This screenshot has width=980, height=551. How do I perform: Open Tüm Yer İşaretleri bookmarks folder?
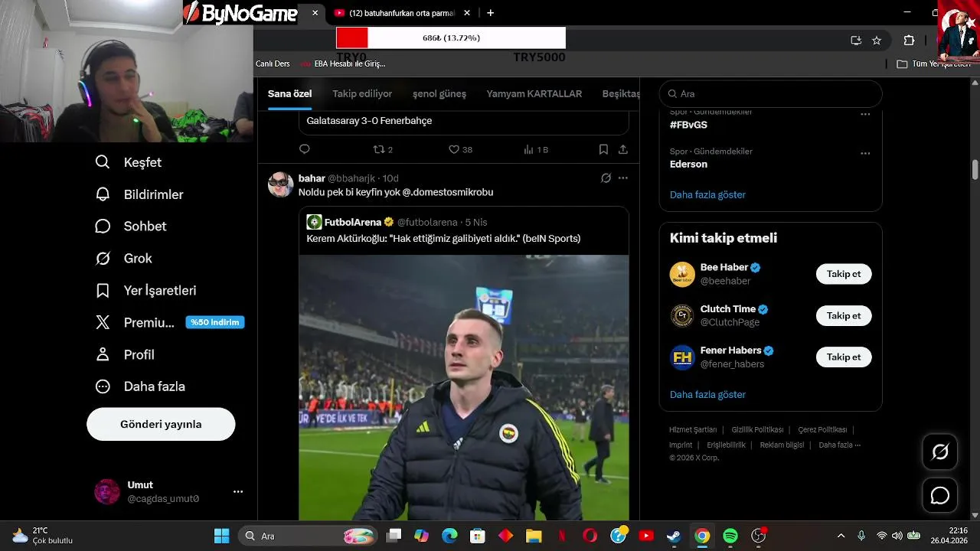click(x=934, y=64)
